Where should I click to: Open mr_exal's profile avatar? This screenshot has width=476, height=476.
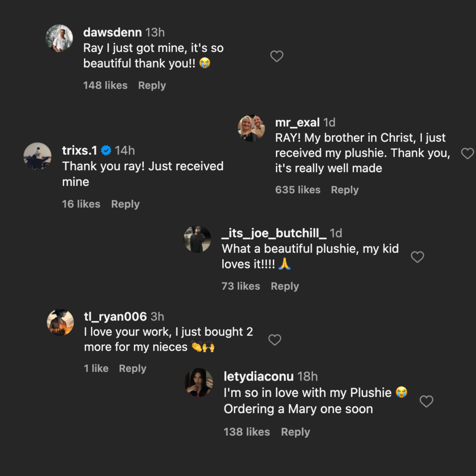point(251,128)
